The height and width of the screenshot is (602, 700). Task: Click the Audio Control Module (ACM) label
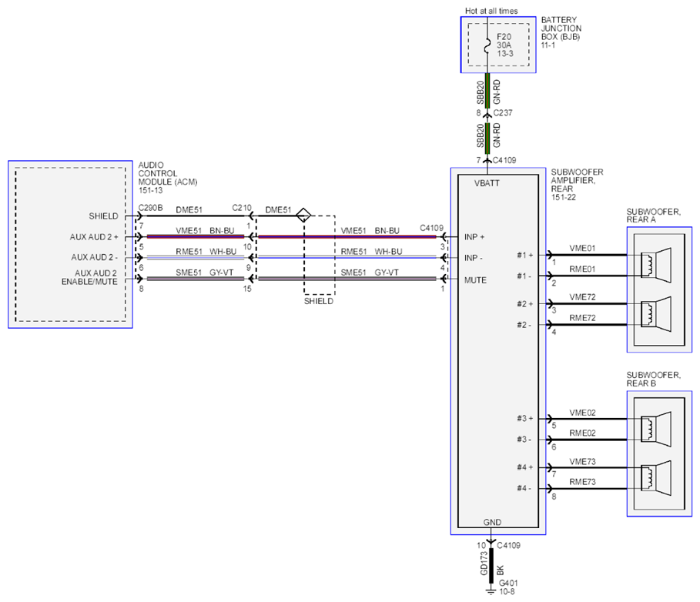click(167, 178)
